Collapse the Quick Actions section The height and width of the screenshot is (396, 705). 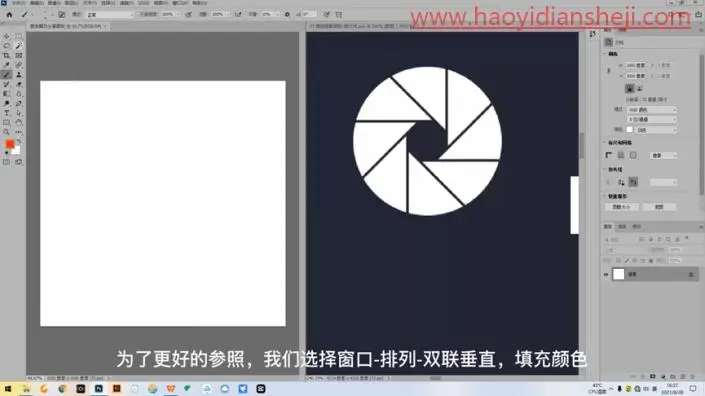coord(605,196)
